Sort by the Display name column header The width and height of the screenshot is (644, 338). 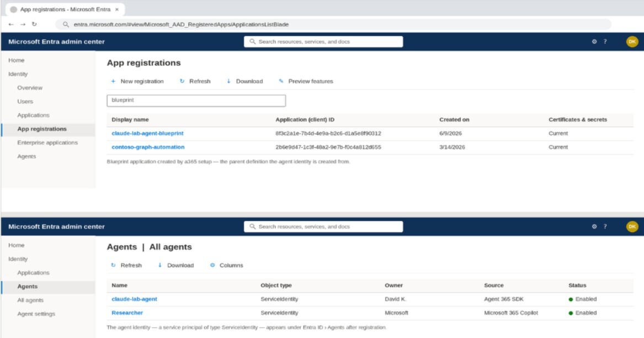click(130, 120)
